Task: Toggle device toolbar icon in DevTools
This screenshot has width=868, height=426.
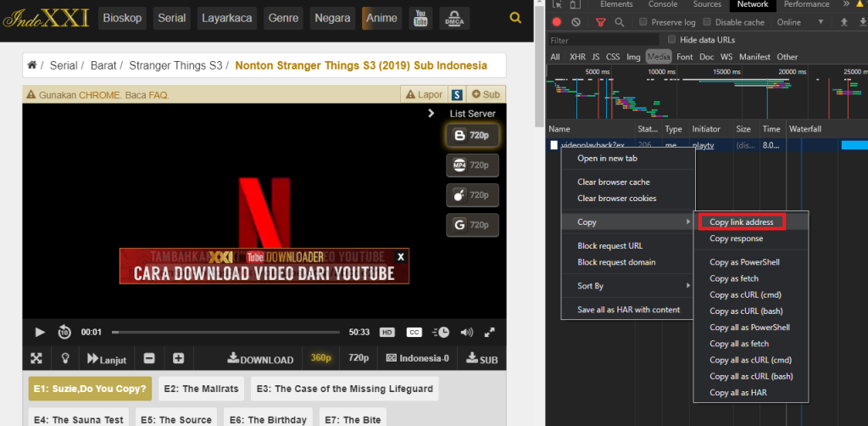Action: click(576, 4)
